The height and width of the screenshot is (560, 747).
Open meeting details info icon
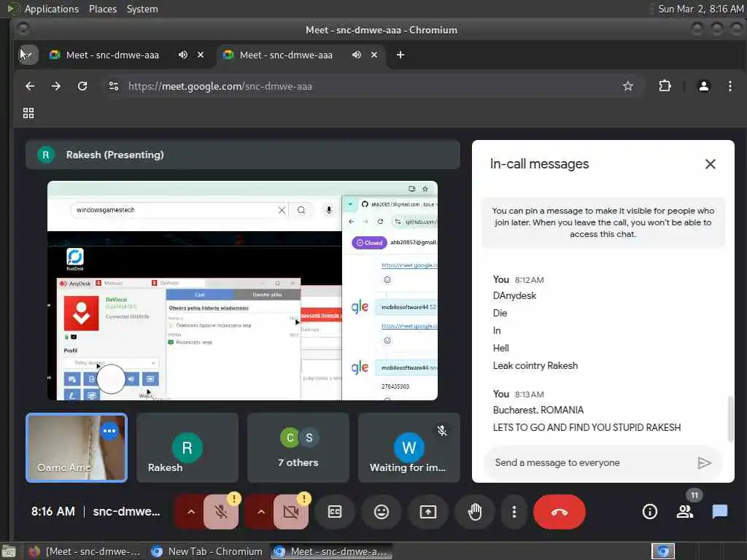pyautogui.click(x=650, y=512)
